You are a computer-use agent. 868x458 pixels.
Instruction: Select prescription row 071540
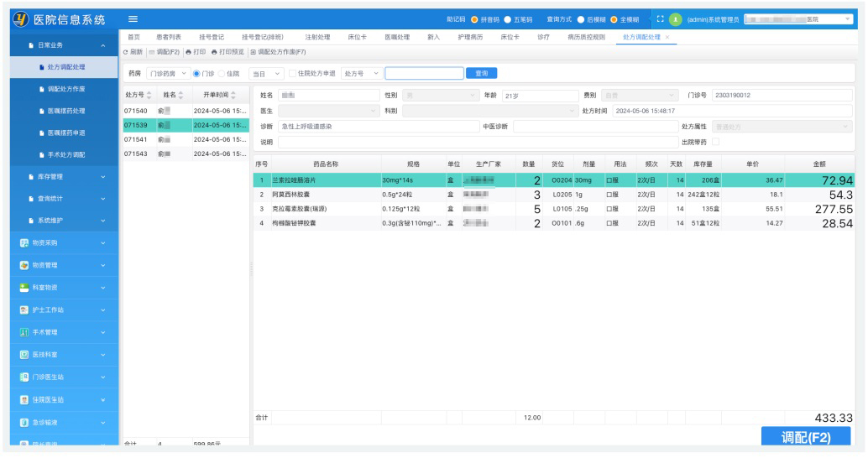pyautogui.click(x=186, y=112)
